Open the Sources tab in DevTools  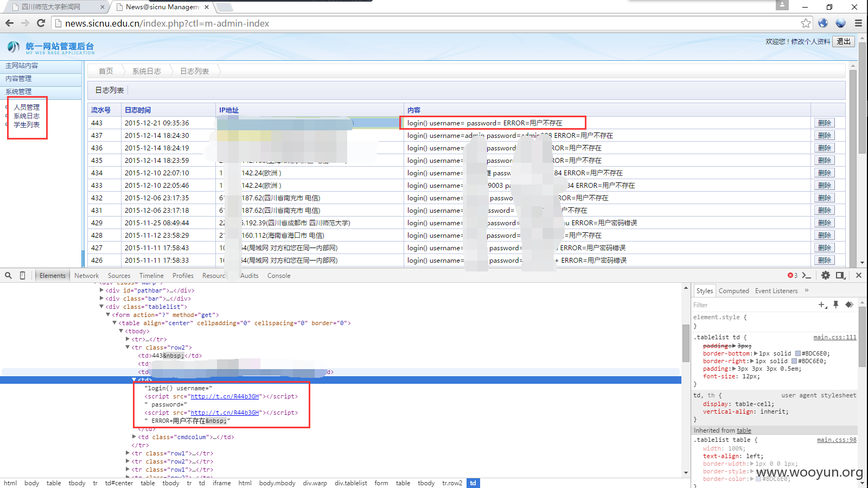pyautogui.click(x=119, y=276)
